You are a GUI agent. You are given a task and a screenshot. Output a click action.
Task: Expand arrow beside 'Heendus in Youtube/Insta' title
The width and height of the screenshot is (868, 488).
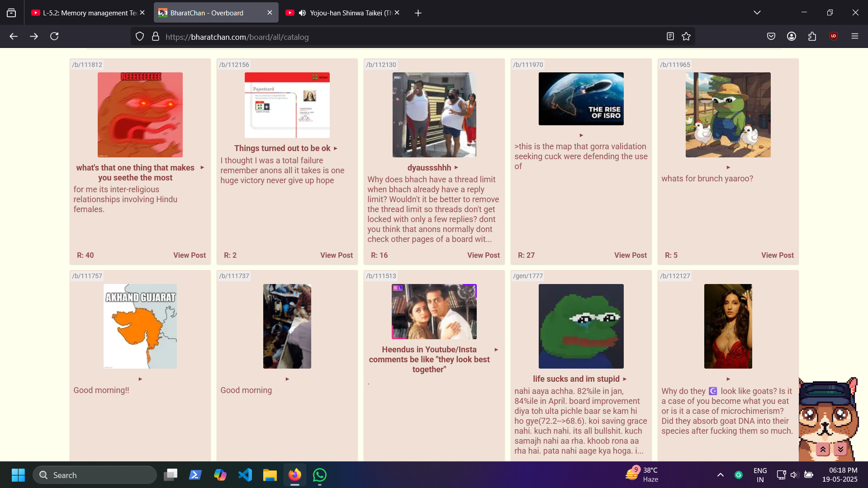click(497, 350)
